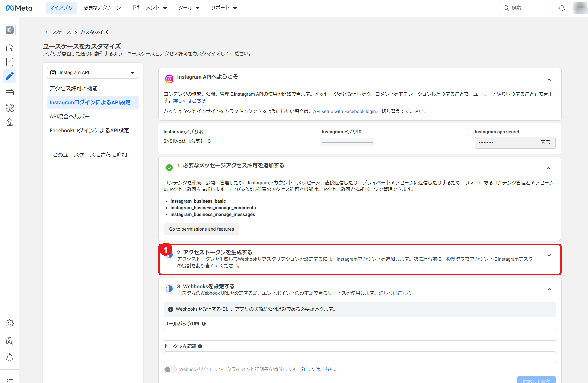Click the top notification bell icon
The width and height of the screenshot is (588, 383).
coord(562,8)
